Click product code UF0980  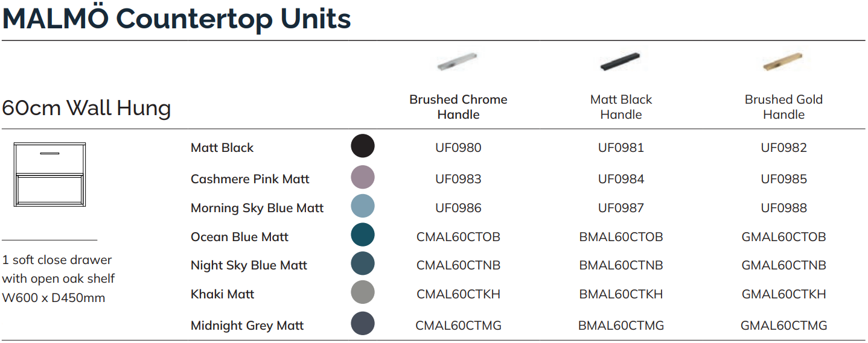[x=458, y=148]
